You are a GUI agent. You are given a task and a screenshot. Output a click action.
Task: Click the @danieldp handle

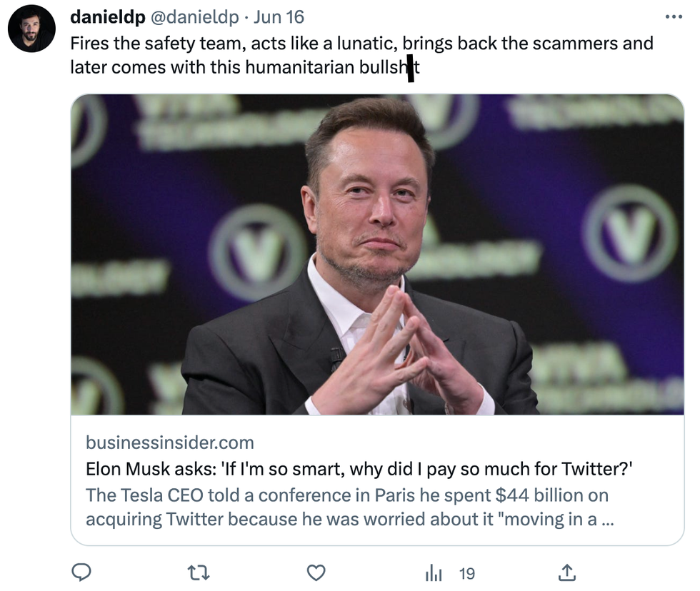click(x=192, y=17)
